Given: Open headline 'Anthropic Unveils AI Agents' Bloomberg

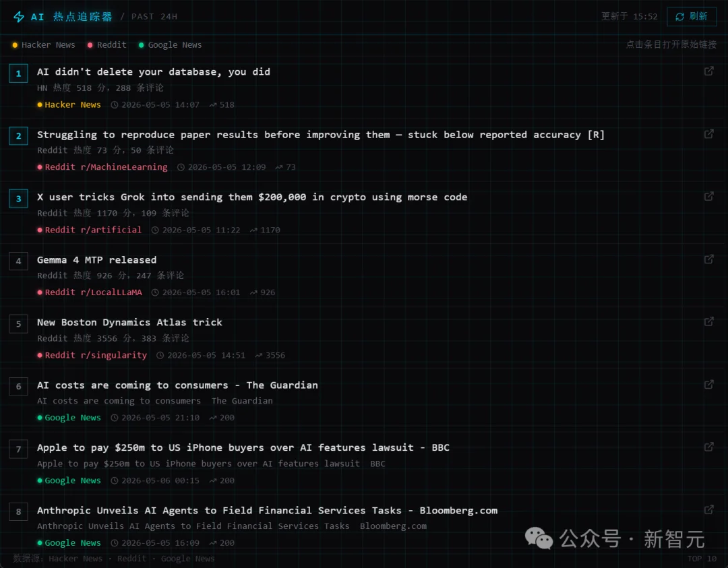Looking at the screenshot, I should [x=268, y=511].
